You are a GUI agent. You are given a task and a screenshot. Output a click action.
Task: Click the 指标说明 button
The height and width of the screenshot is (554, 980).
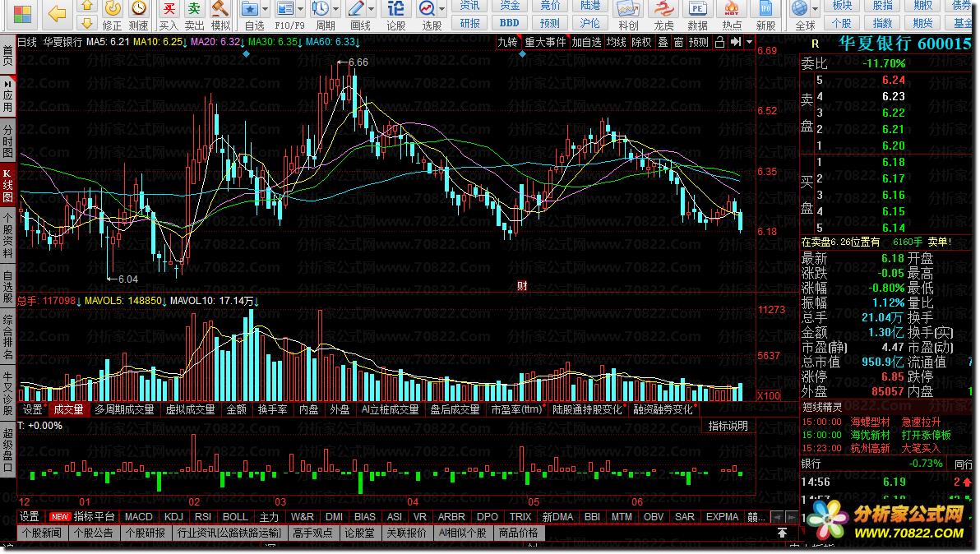click(x=728, y=425)
